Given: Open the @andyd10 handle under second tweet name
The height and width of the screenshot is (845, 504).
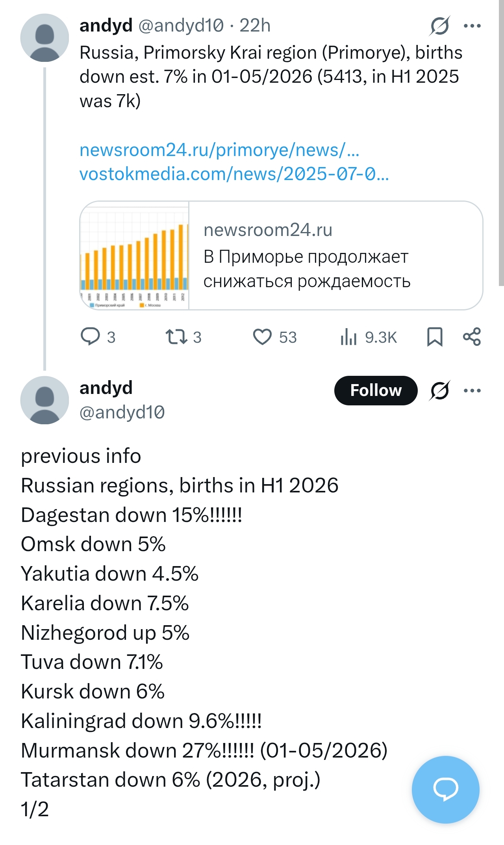Looking at the screenshot, I should [x=122, y=412].
